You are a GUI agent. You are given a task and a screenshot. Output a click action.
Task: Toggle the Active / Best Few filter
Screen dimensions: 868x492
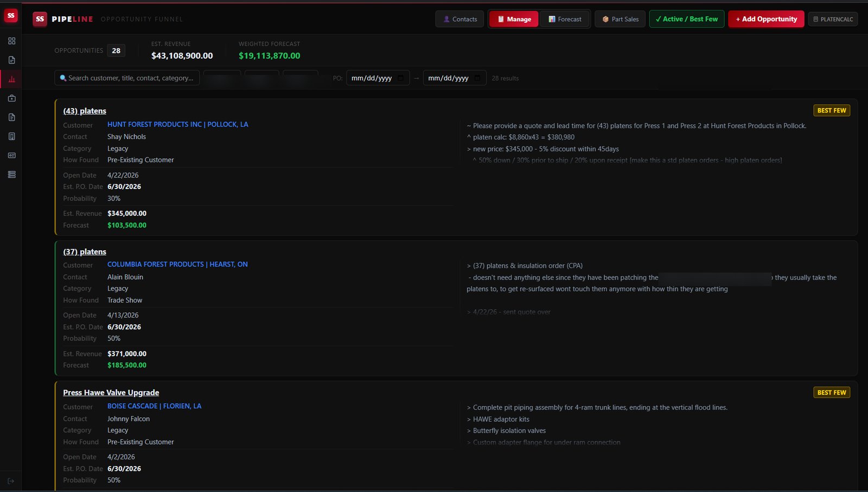click(x=686, y=19)
